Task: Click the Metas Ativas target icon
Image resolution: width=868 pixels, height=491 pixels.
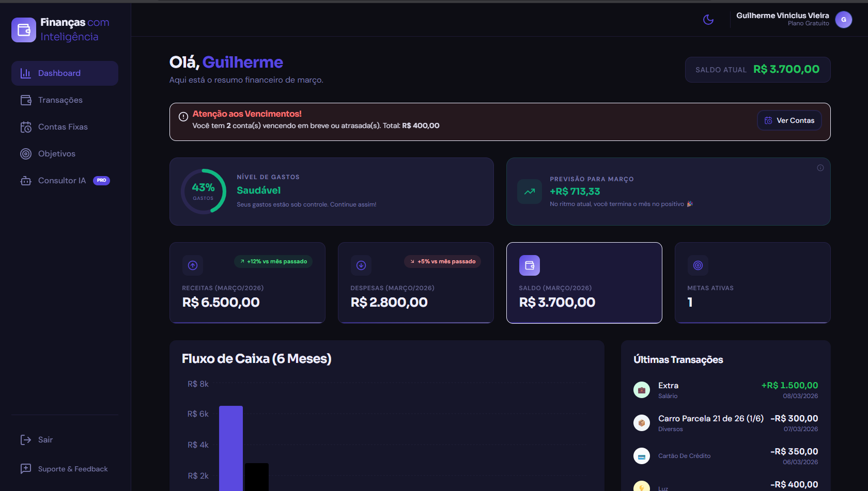Action: click(x=698, y=265)
